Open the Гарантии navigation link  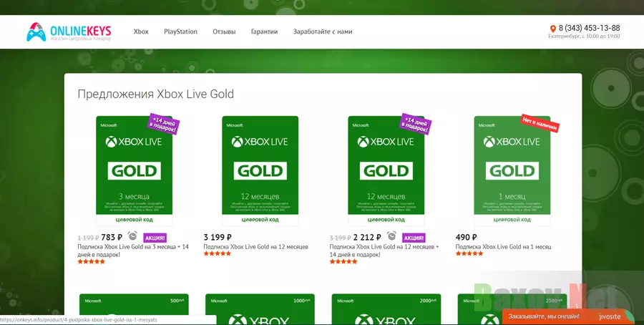pos(265,31)
